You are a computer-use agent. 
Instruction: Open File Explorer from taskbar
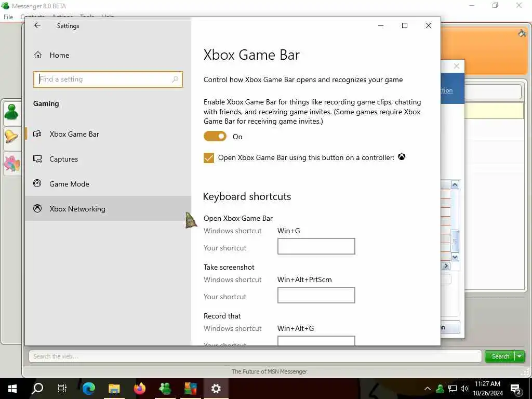pyautogui.click(x=114, y=389)
